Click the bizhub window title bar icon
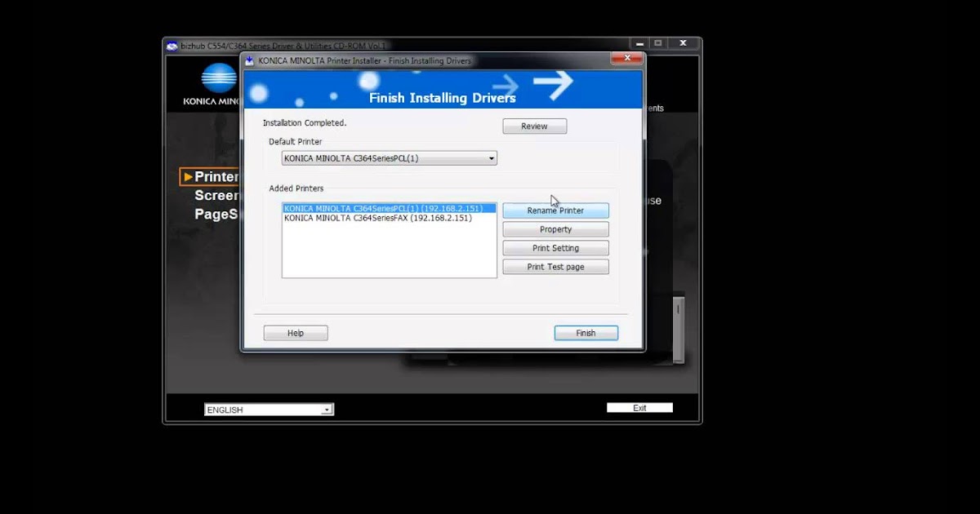Image resolution: width=980 pixels, height=514 pixels. (171, 47)
